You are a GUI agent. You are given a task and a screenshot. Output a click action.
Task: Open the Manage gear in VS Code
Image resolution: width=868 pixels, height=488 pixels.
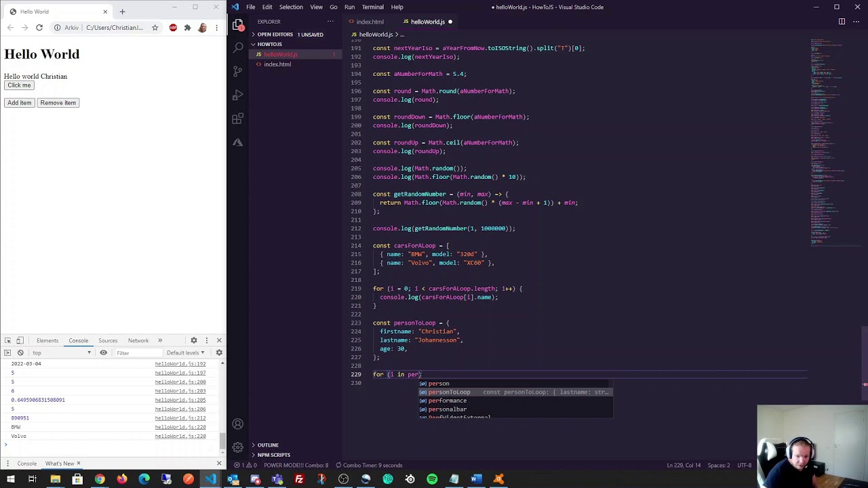238,447
